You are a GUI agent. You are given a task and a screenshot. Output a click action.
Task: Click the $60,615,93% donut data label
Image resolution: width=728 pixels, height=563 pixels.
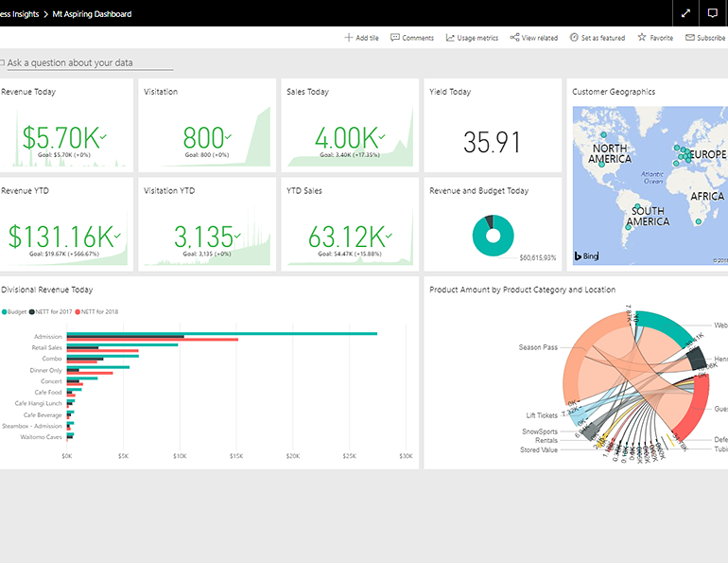538,257
